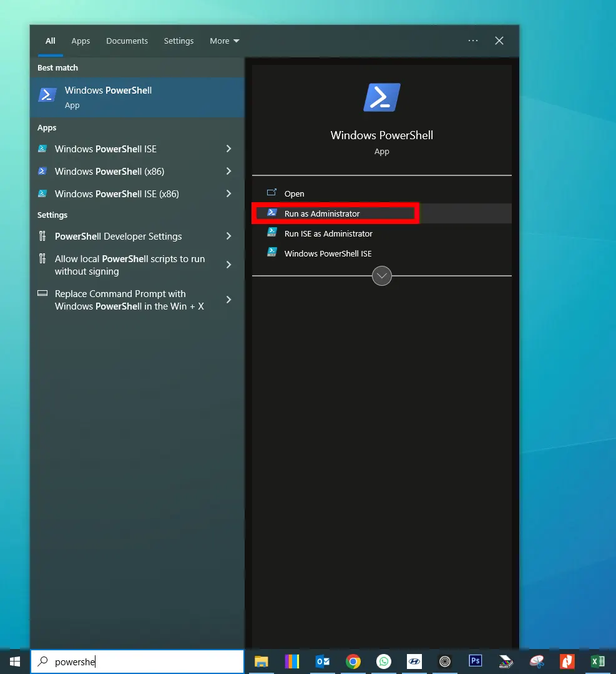Click Windows PowerShell title in preview pane
The height and width of the screenshot is (674, 616).
pyautogui.click(x=382, y=135)
